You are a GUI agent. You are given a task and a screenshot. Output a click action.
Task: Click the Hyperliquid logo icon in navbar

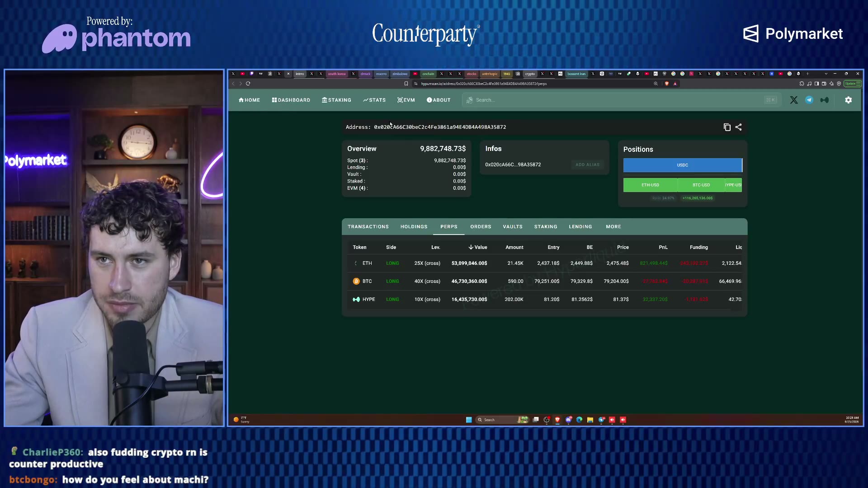(825, 100)
